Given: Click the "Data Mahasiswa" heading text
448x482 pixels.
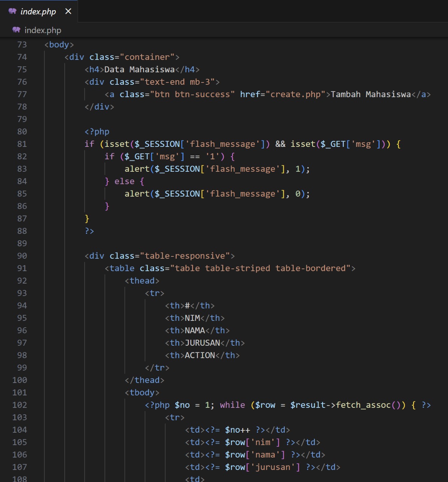Looking at the screenshot, I should [x=139, y=69].
